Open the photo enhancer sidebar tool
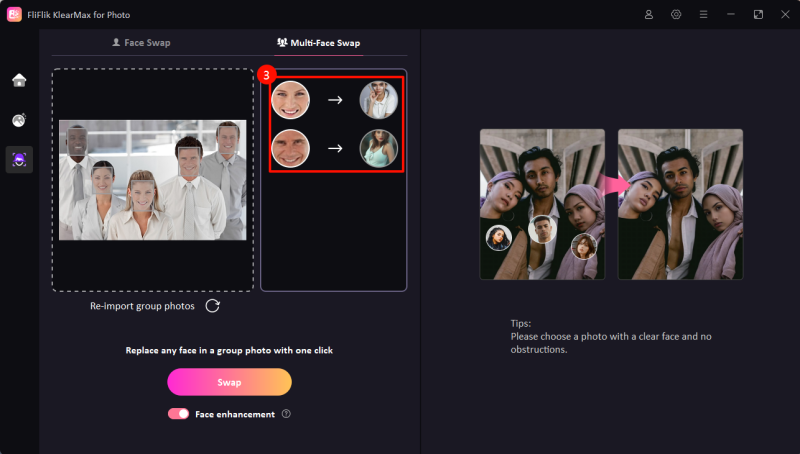This screenshot has height=454, width=800. pyautogui.click(x=19, y=120)
